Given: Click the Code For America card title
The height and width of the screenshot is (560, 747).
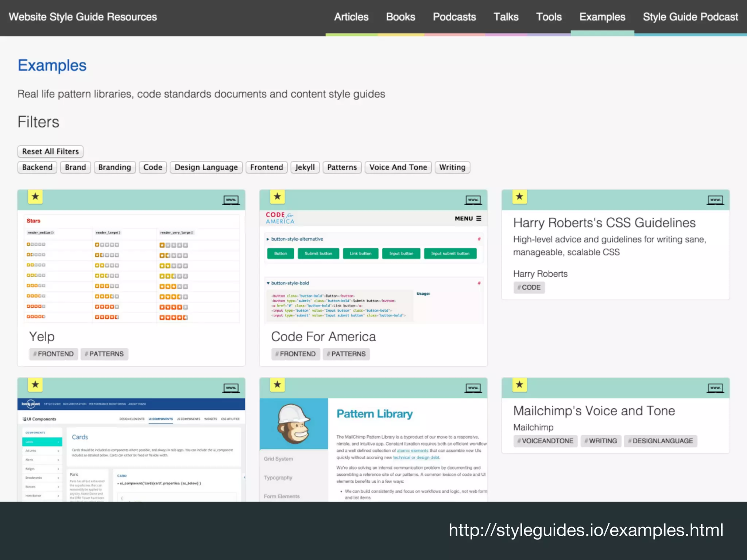Looking at the screenshot, I should [x=323, y=337].
